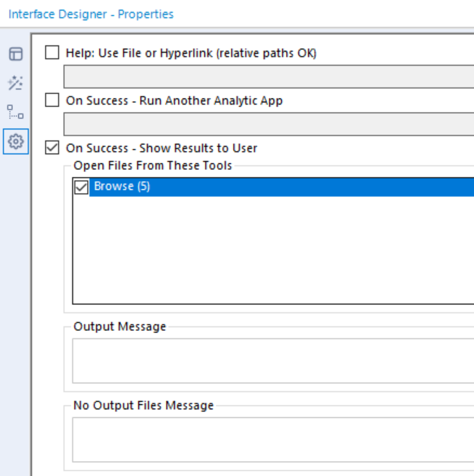
Task: Click empty white area below Browse (5) in list
Action: click(273, 250)
